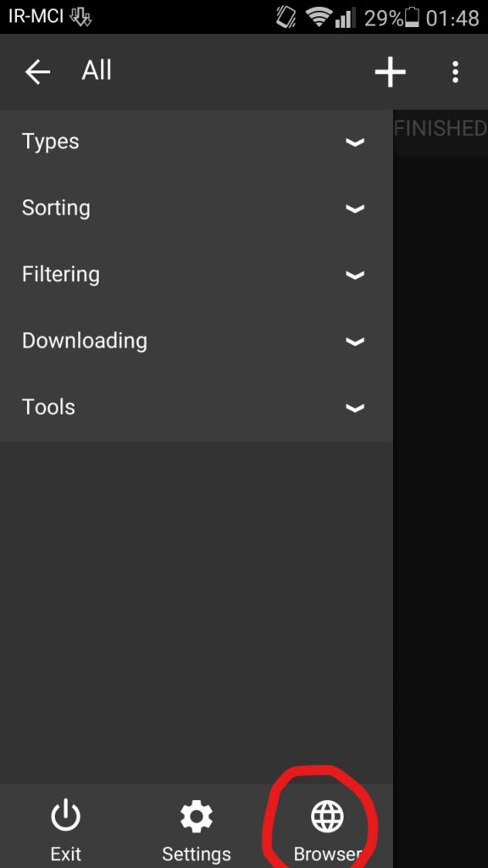The image size is (488, 868).
Task: Open the three-dot overflow menu
Action: (x=455, y=72)
